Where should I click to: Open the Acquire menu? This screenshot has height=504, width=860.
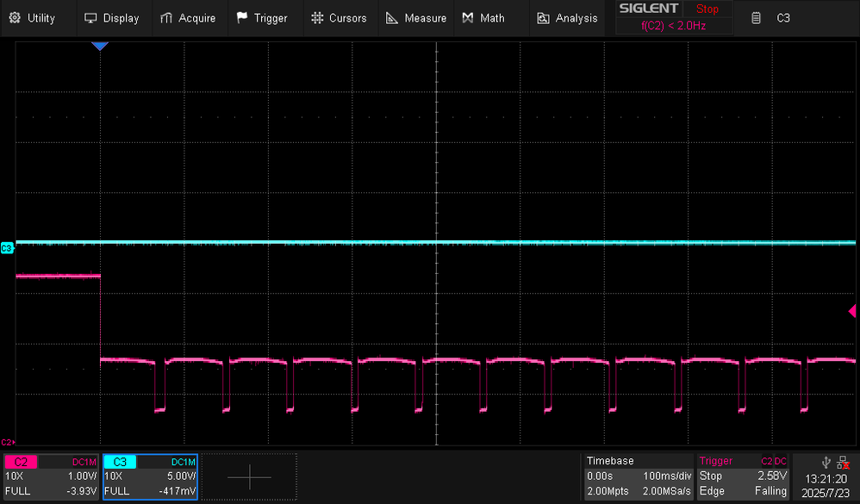188,18
